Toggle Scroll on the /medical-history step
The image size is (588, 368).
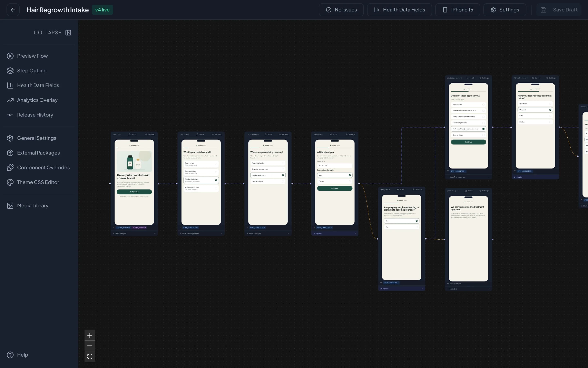click(470, 78)
